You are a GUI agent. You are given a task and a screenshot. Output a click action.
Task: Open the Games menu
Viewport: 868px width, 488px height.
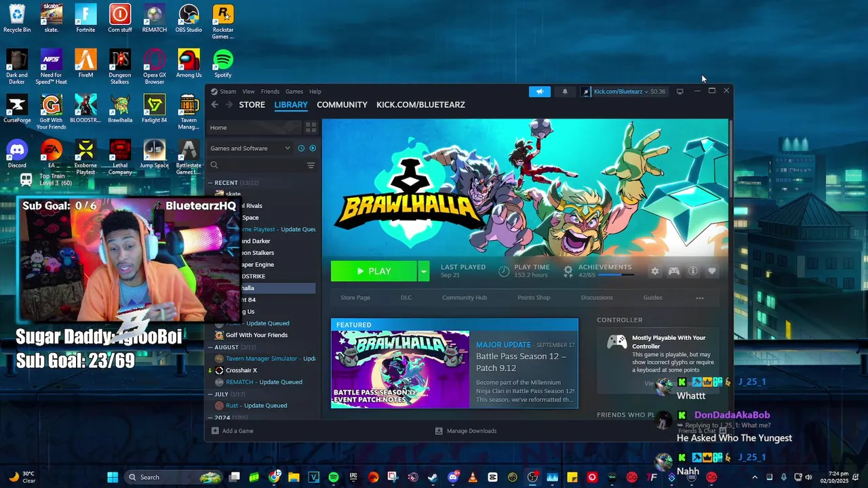click(x=294, y=91)
